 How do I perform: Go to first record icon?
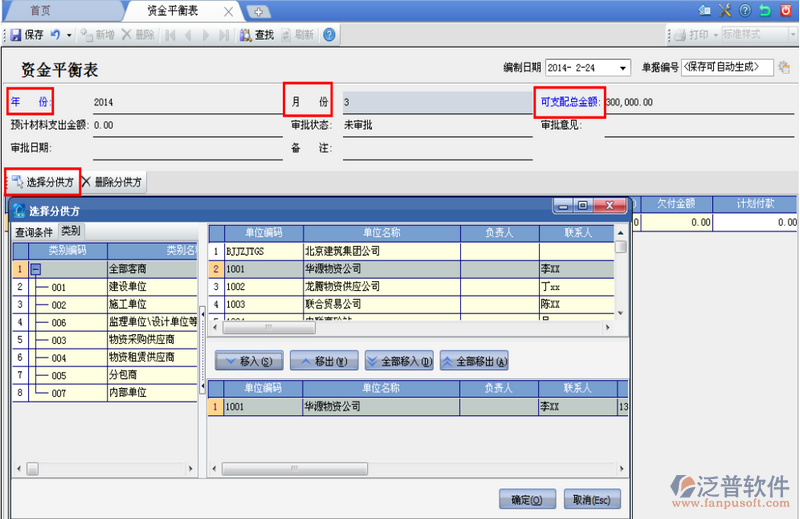(170, 35)
